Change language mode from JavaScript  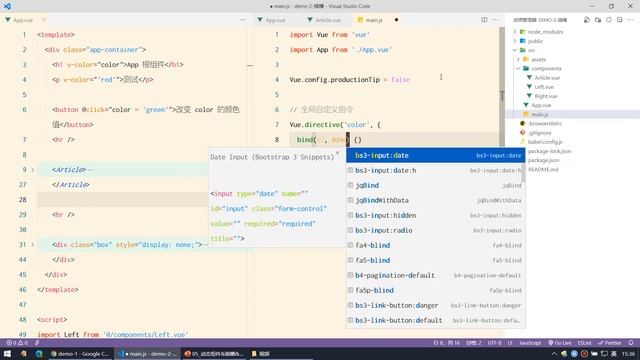(x=530, y=343)
